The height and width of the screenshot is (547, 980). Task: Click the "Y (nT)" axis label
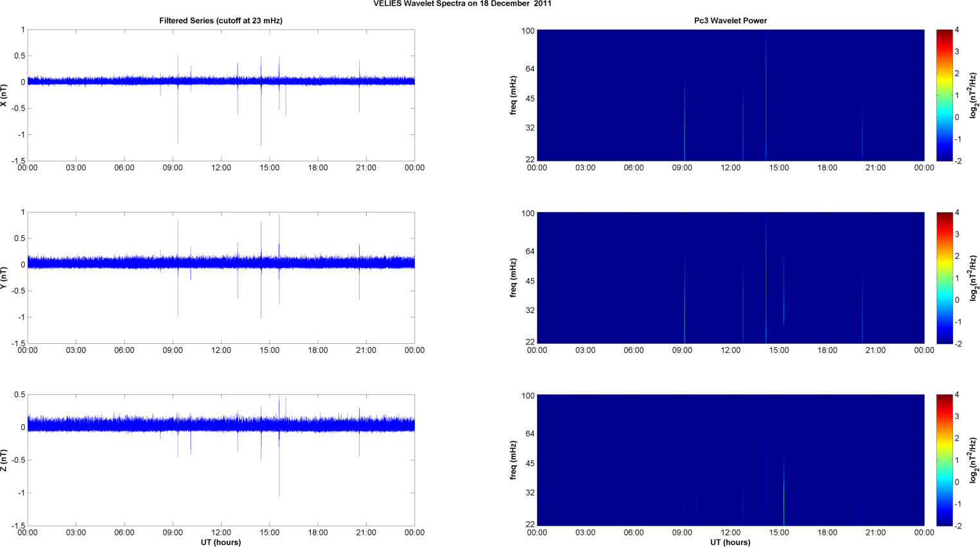[x=4, y=278]
